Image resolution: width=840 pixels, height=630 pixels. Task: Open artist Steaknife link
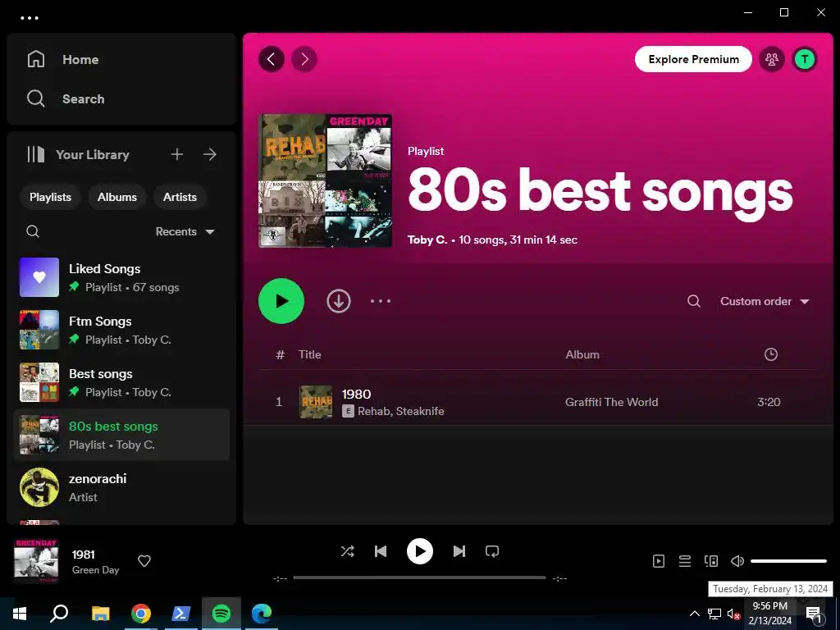tap(420, 412)
